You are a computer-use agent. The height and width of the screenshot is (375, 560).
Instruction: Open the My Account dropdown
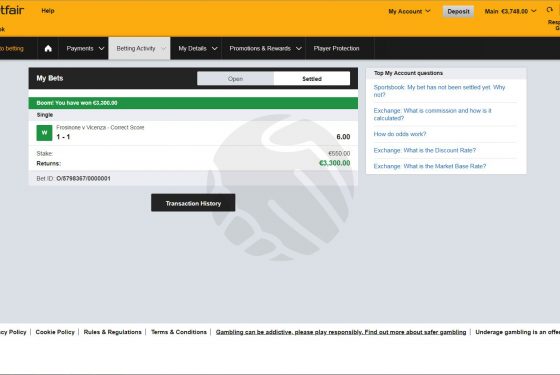point(409,11)
